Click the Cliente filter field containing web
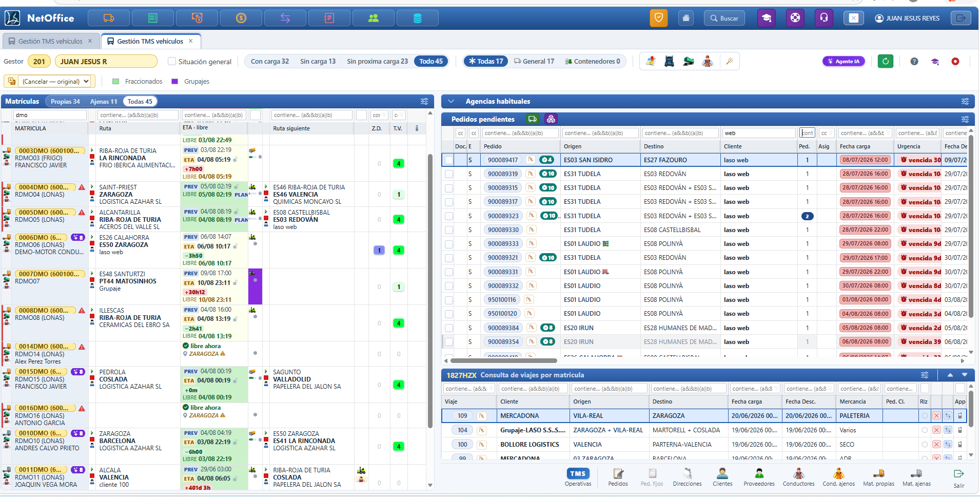The height and width of the screenshot is (497, 980). click(x=759, y=133)
